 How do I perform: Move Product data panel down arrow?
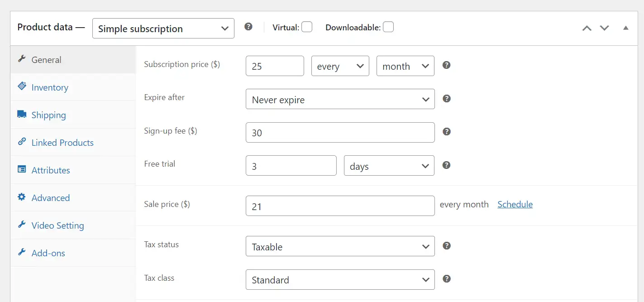pyautogui.click(x=605, y=28)
